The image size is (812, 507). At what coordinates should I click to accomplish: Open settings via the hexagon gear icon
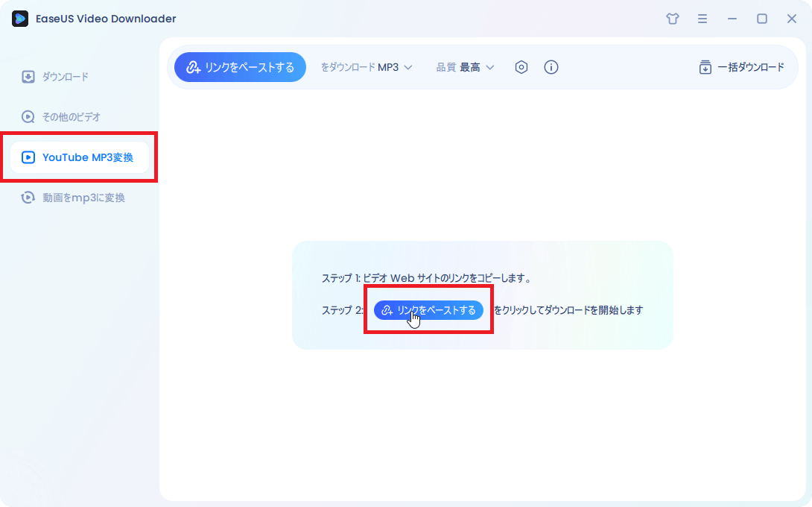521,67
